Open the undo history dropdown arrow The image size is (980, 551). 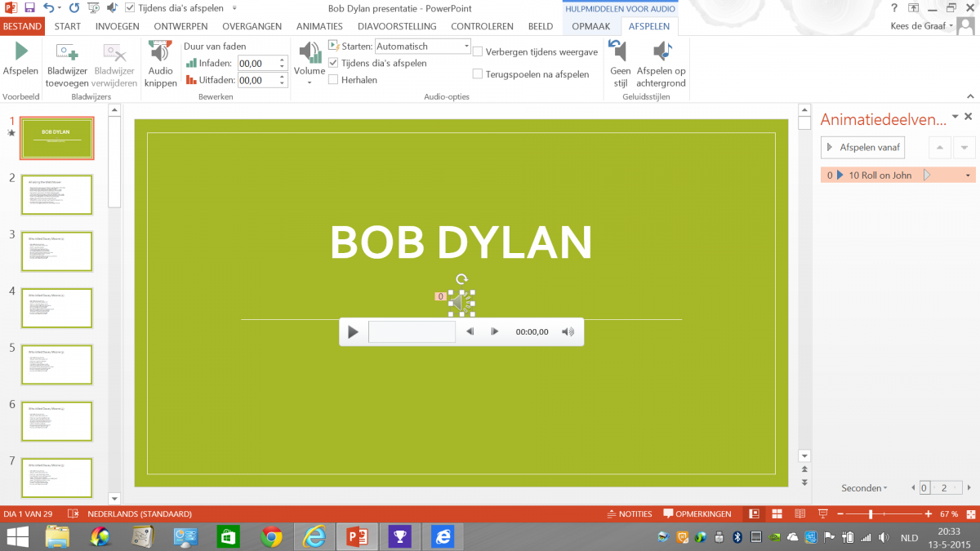pos(60,8)
